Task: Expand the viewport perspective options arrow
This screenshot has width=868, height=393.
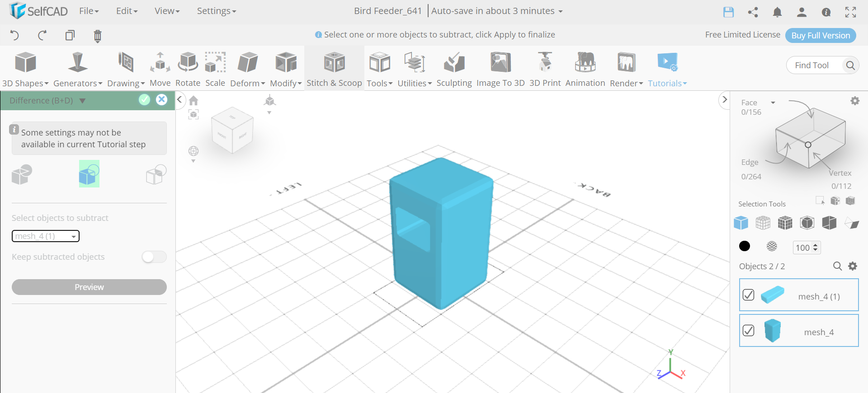Action: 269,113
